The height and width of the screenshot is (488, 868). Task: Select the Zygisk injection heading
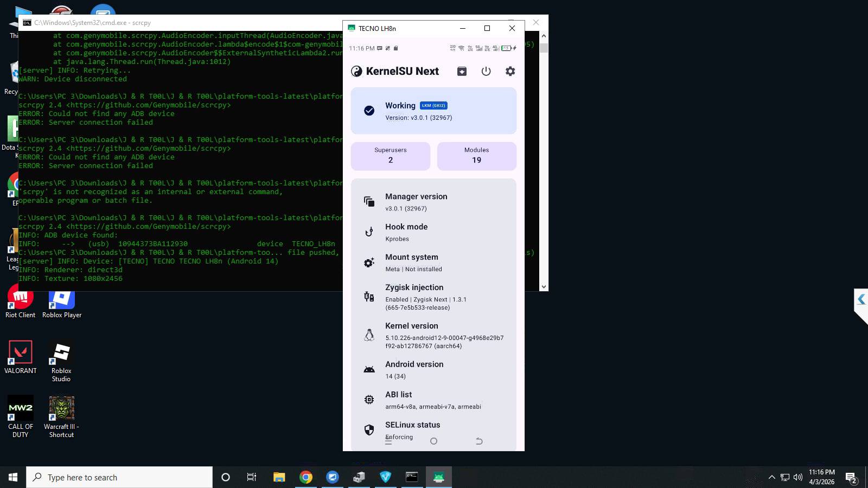414,287
